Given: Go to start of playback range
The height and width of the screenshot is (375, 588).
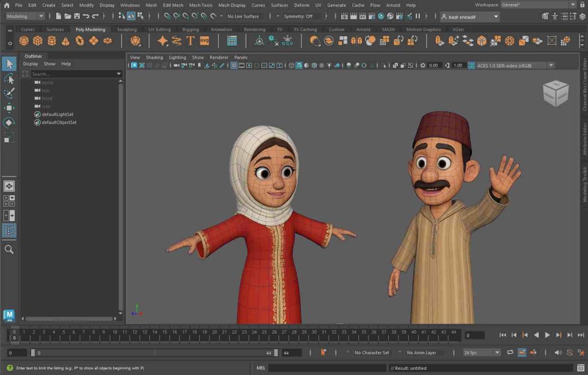Looking at the screenshot, I should tap(503, 335).
